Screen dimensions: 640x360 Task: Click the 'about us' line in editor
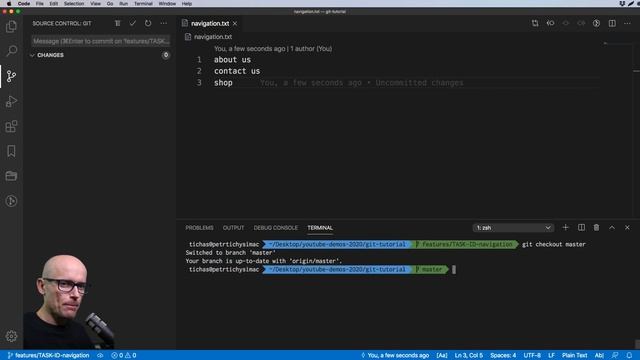(232, 60)
